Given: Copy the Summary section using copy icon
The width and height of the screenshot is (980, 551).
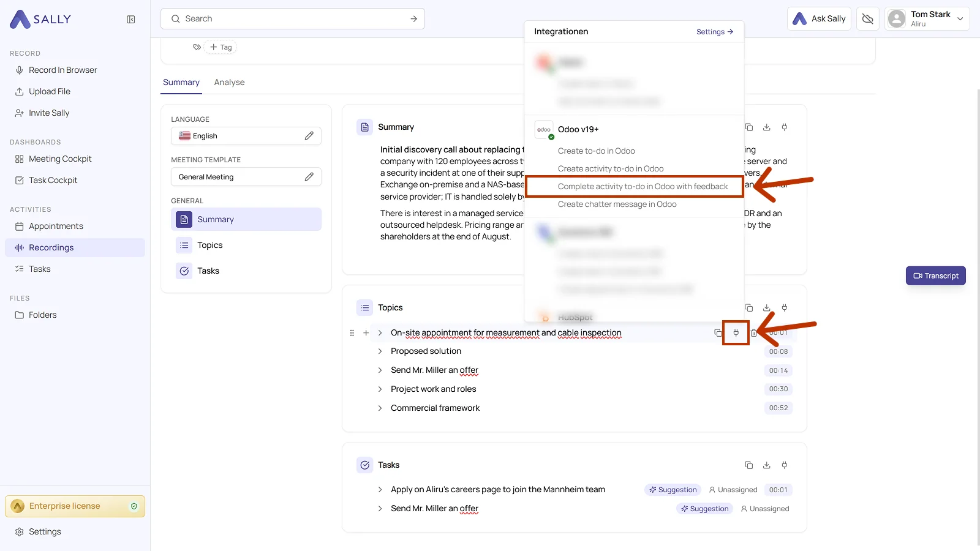Looking at the screenshot, I should (x=748, y=127).
